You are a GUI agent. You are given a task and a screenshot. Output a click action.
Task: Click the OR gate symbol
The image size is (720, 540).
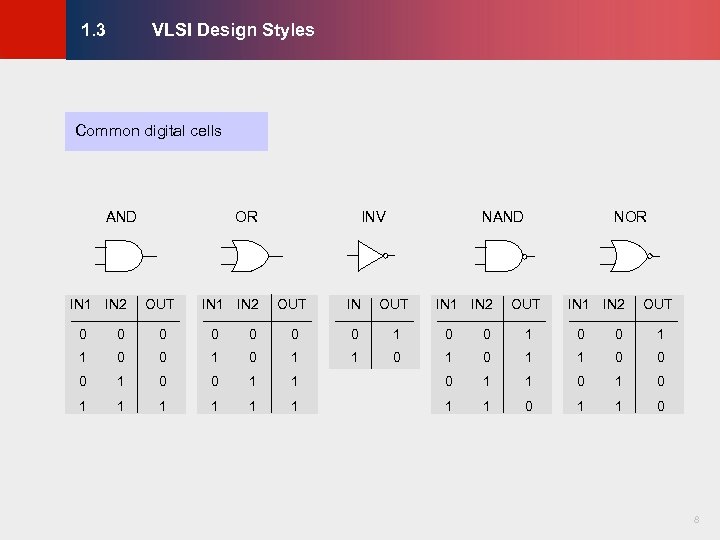252,256
